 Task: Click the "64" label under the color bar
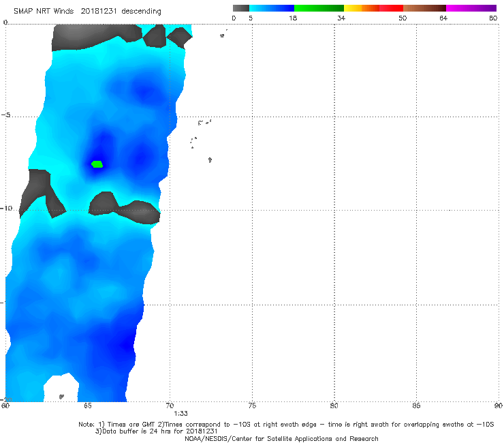tap(443, 18)
